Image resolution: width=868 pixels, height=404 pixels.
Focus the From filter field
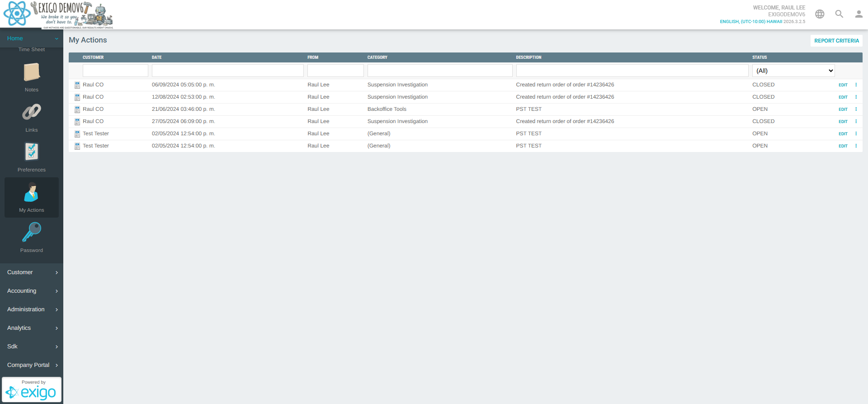pos(335,71)
